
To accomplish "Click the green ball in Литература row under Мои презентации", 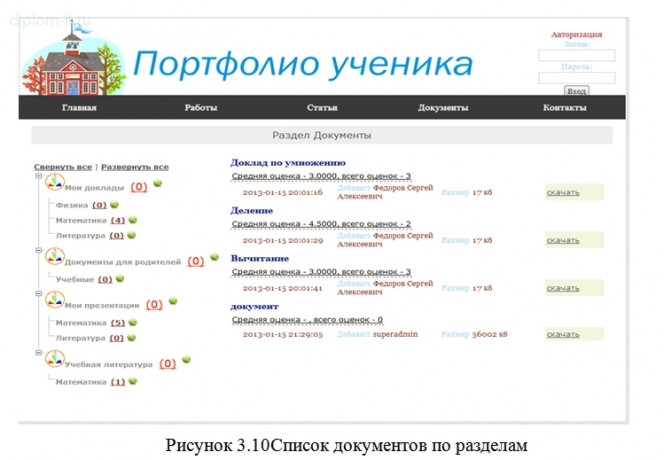I will (131, 338).
